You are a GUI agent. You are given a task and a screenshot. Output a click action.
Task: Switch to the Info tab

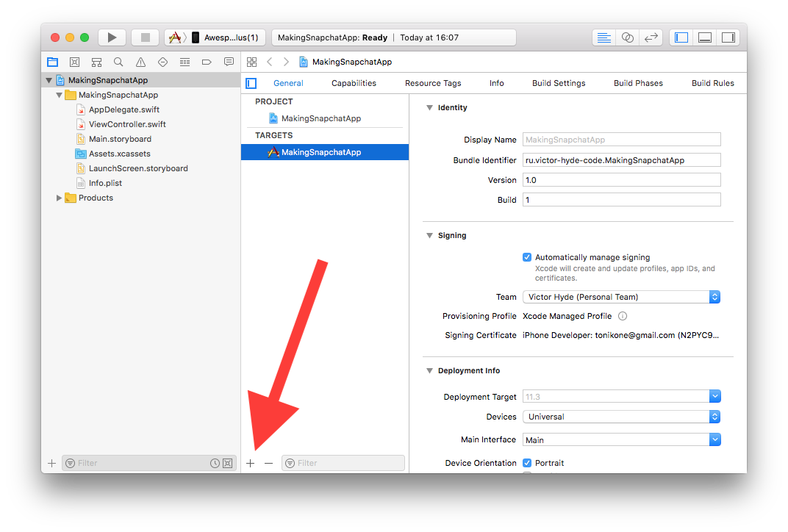[496, 83]
